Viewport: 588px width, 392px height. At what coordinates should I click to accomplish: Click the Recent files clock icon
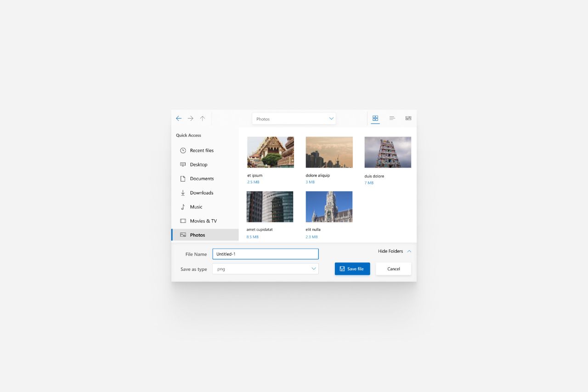click(183, 150)
